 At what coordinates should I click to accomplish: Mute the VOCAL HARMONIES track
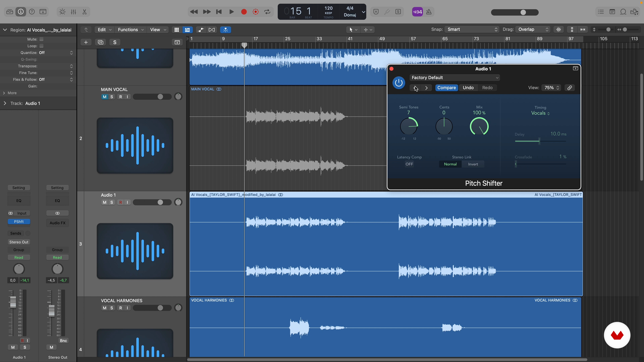click(104, 308)
